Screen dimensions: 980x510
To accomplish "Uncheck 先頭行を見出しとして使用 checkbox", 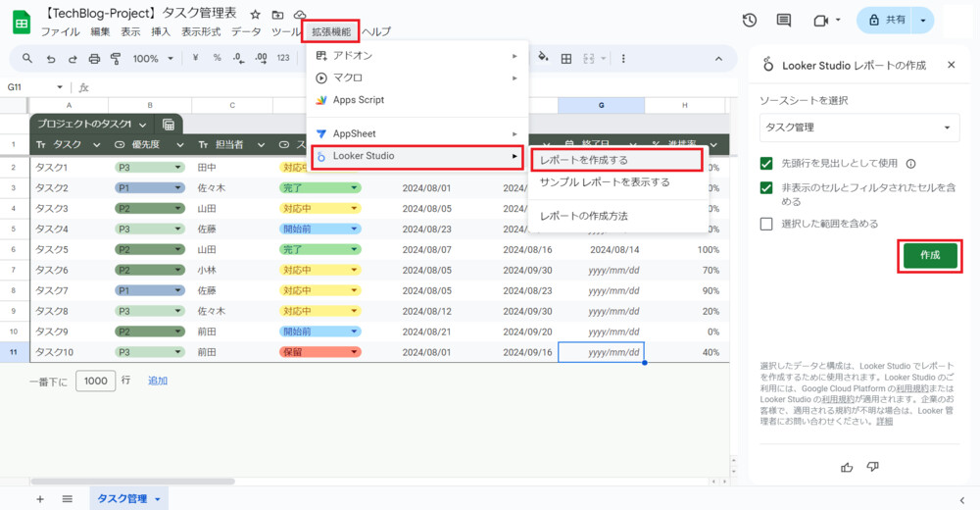I will coord(767,164).
